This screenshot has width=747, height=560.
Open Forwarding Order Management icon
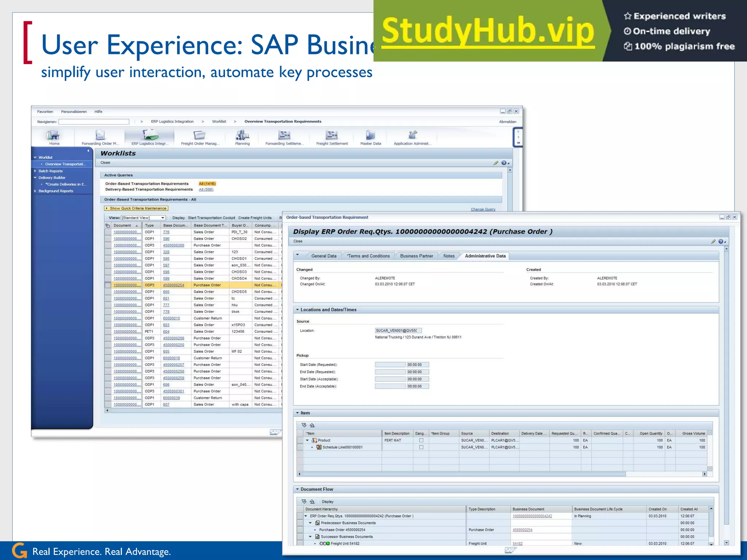[100, 135]
